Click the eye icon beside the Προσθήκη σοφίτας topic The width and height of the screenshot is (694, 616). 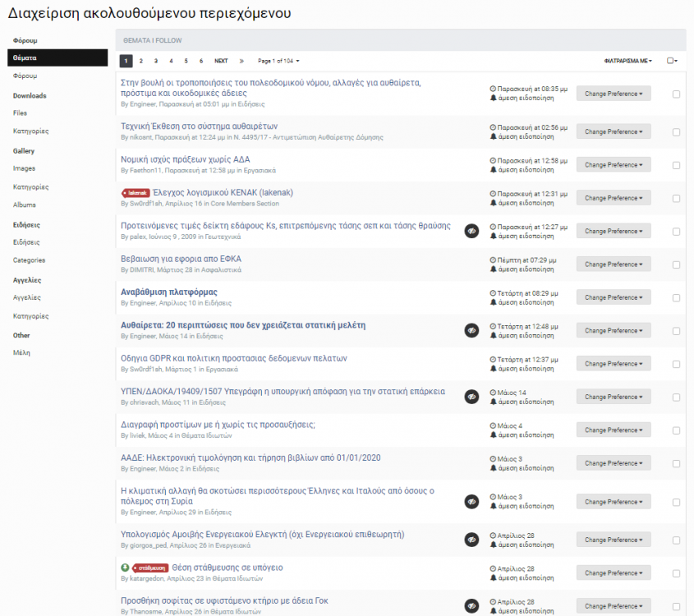tap(471, 606)
